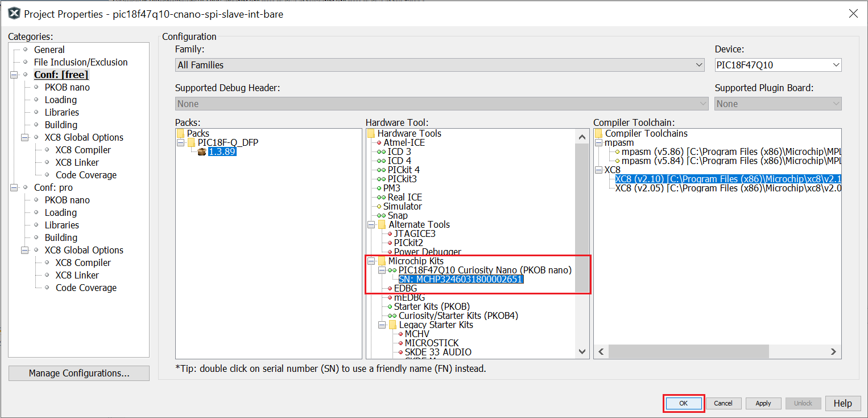Collapse XC8 Global Options under Conf: pro

[x=24, y=250]
